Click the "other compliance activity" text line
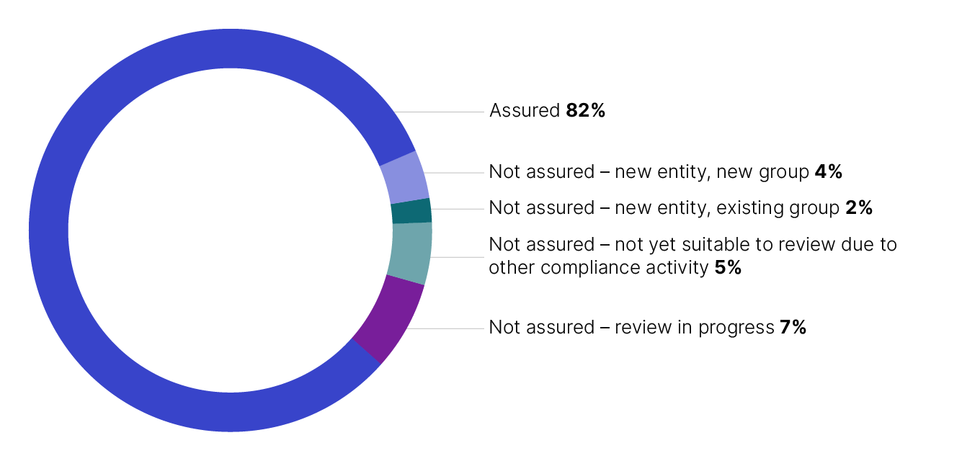Image resolution: width=980 pixels, height=461 pixels. pos(598,268)
